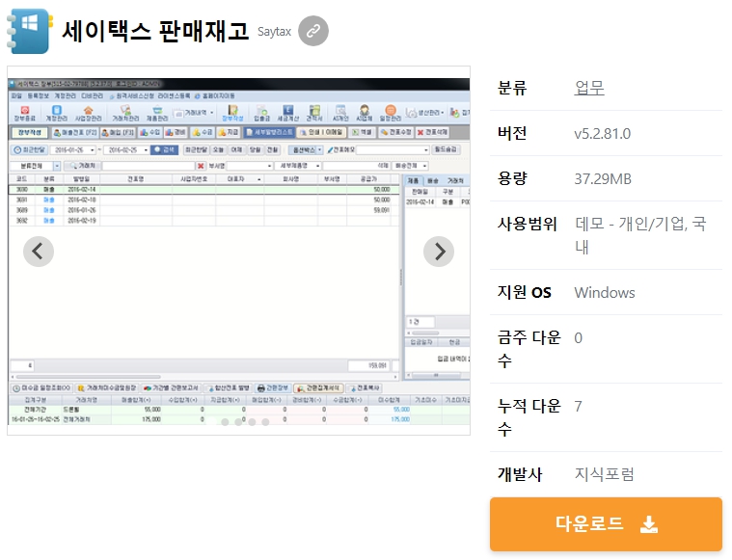Image resolution: width=732 pixels, height=560 pixels.
Task: Select the last carousel indicator dot
Action: tap(265, 422)
